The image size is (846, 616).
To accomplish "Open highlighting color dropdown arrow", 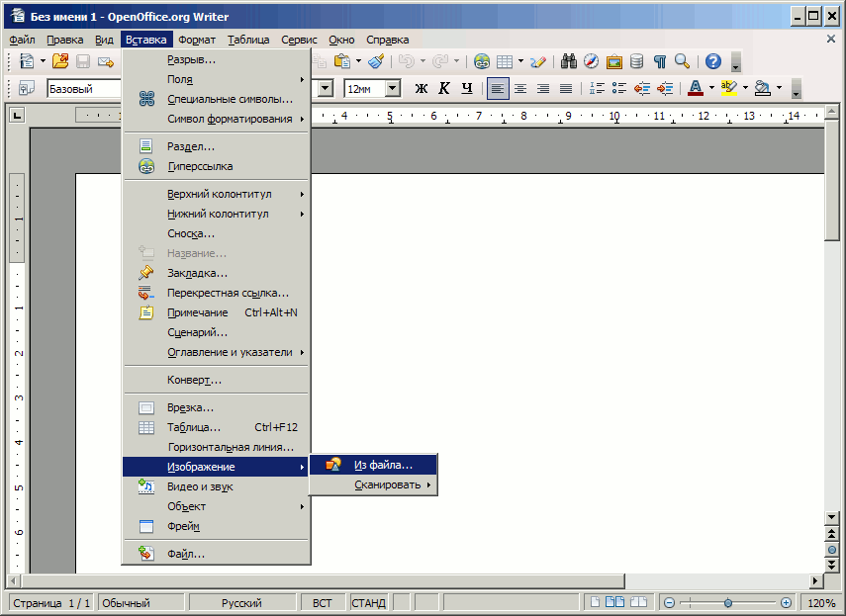I will 745,88.
